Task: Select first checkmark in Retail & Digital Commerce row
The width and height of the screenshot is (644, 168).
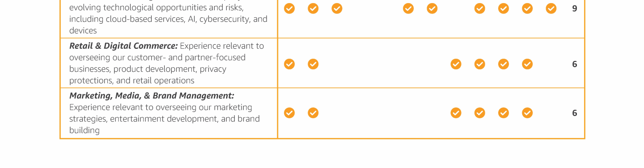Action: point(289,64)
